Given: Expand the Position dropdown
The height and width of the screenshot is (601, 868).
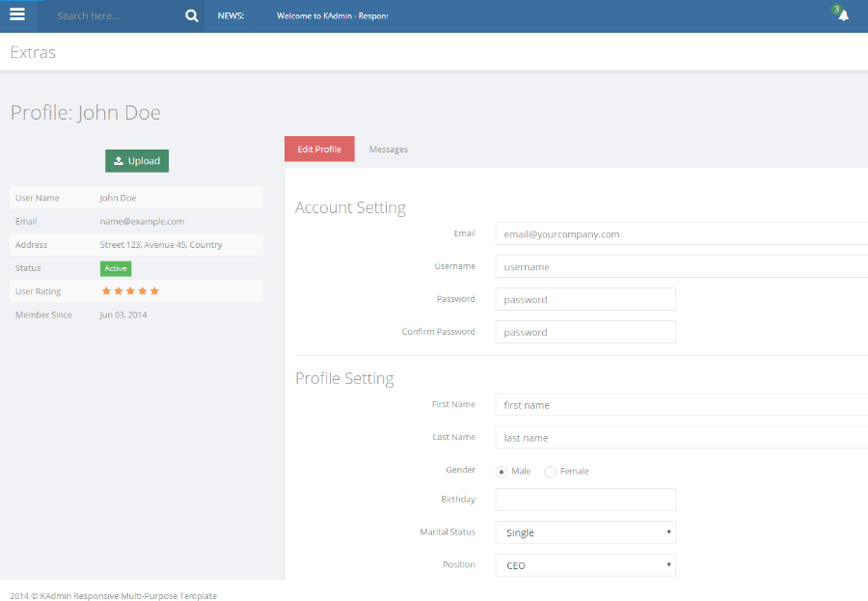Looking at the screenshot, I should (x=584, y=565).
